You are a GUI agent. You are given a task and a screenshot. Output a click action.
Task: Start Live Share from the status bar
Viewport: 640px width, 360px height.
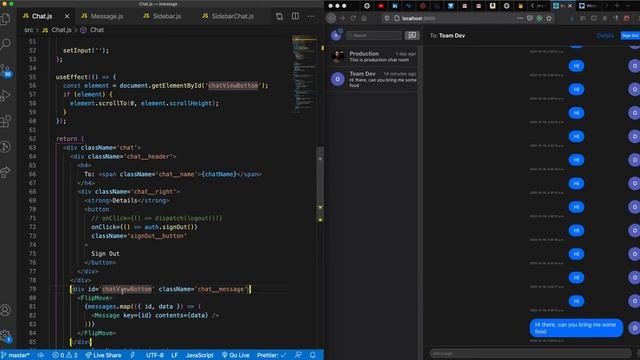pyautogui.click(x=104, y=355)
